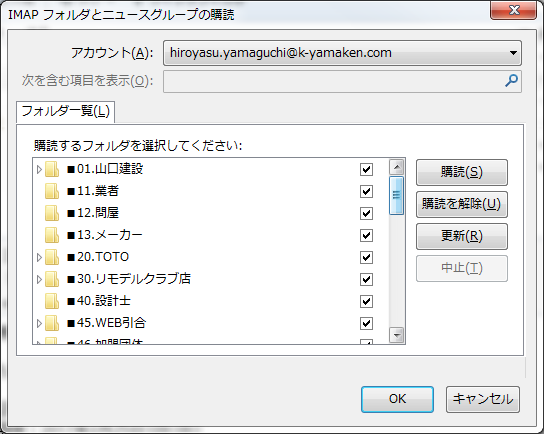Click the 中止(T) stop button
Image resolution: width=544 pixels, height=434 pixels.
[x=462, y=268]
